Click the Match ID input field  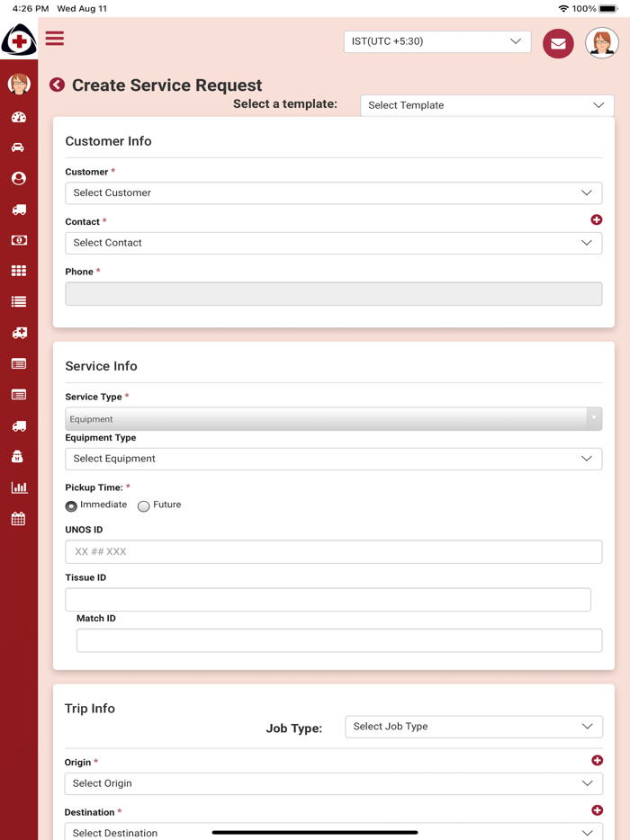click(339, 640)
